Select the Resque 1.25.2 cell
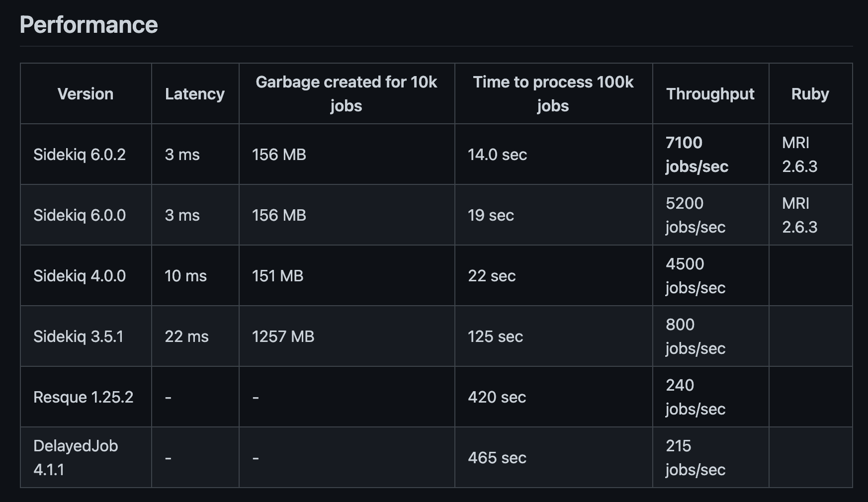The height and width of the screenshot is (502, 868). 86,397
